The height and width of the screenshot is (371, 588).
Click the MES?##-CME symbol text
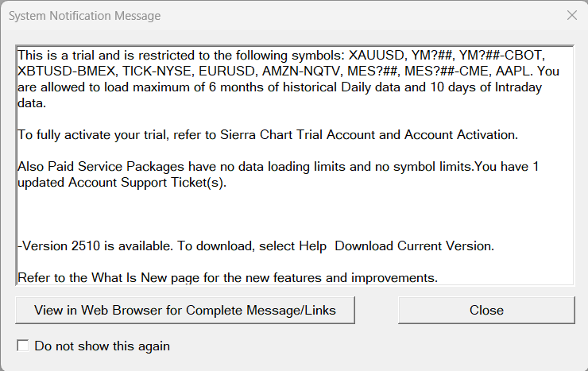pyautogui.click(x=452, y=70)
